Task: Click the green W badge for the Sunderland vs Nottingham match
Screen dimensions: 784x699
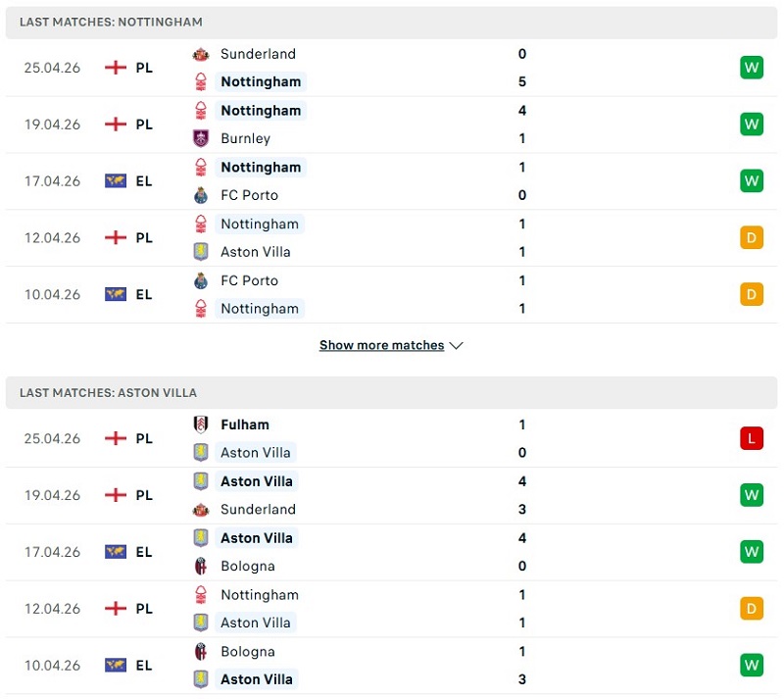Action: 752,68
